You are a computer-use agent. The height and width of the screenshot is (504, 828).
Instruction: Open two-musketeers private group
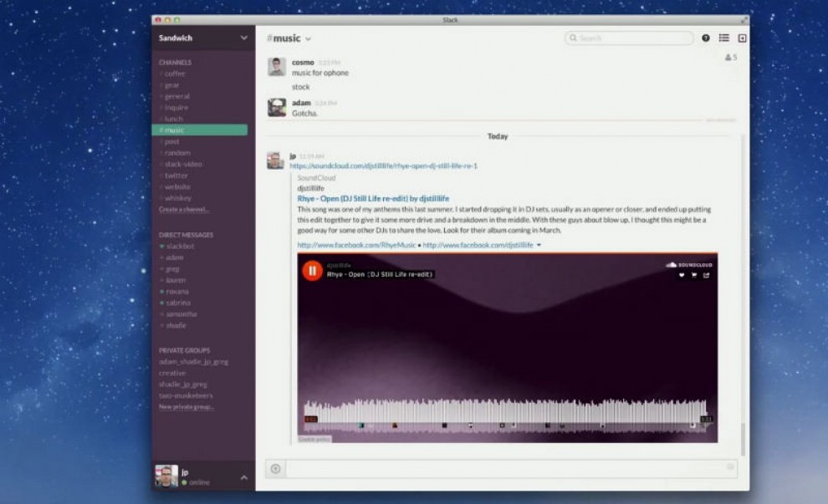coord(186,396)
